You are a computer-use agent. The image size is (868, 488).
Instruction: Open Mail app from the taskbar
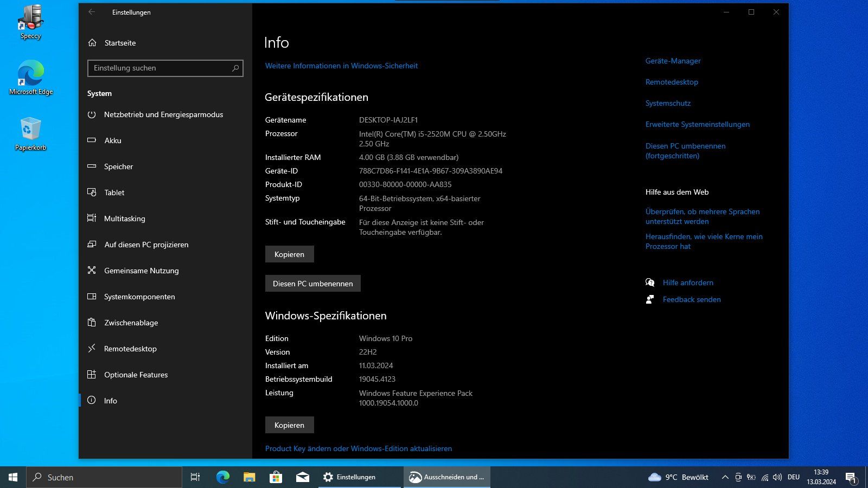303,477
